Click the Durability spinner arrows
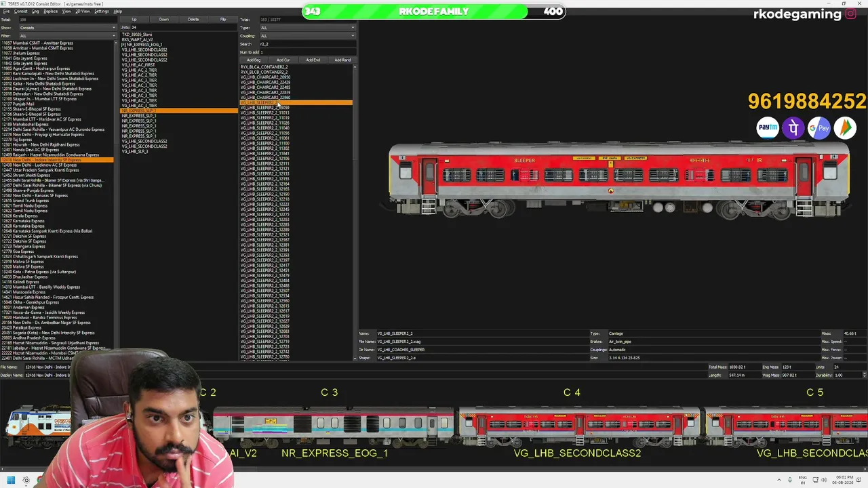 coord(864,375)
